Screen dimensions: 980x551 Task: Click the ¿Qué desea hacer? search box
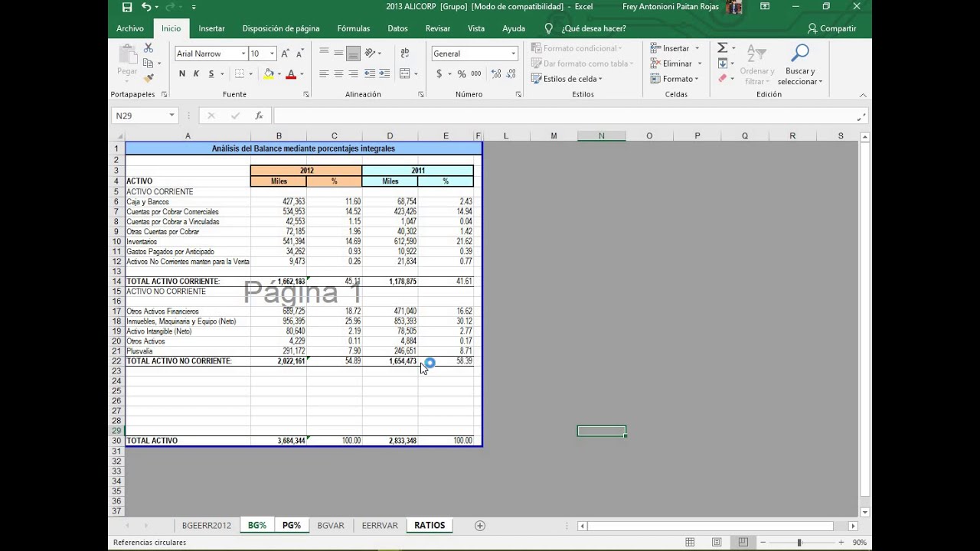586,28
